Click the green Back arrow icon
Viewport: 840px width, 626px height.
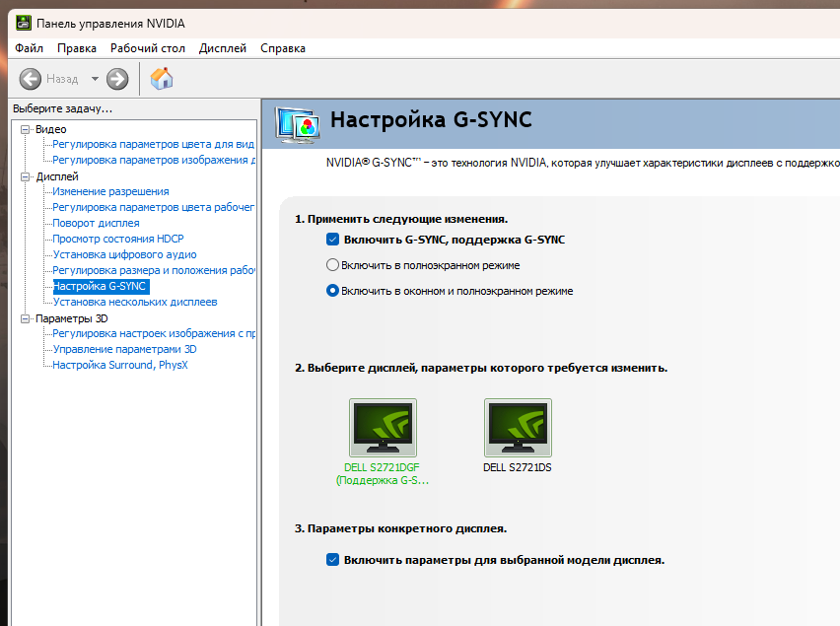tap(31, 79)
